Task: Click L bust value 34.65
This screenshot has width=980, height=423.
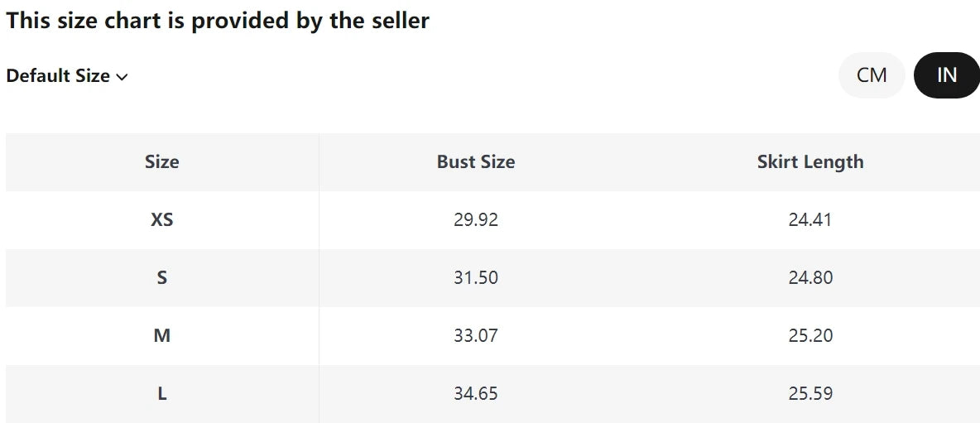Action: (476, 394)
